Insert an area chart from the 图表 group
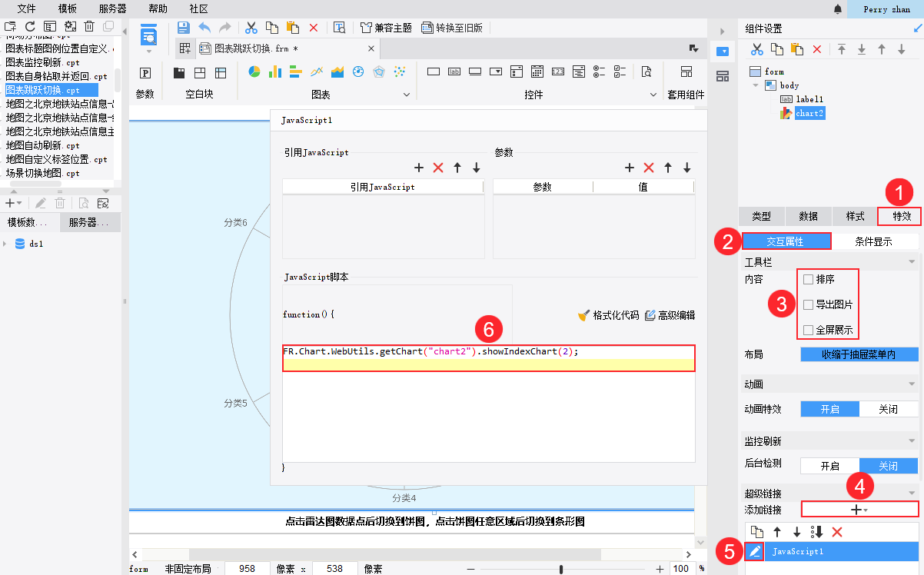The image size is (924, 575). coord(337,71)
